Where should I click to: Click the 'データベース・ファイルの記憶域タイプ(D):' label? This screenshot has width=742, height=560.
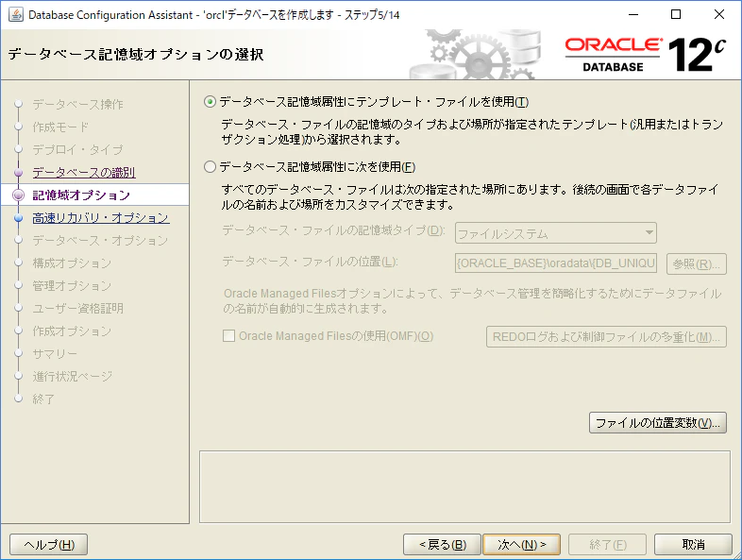tap(333, 230)
